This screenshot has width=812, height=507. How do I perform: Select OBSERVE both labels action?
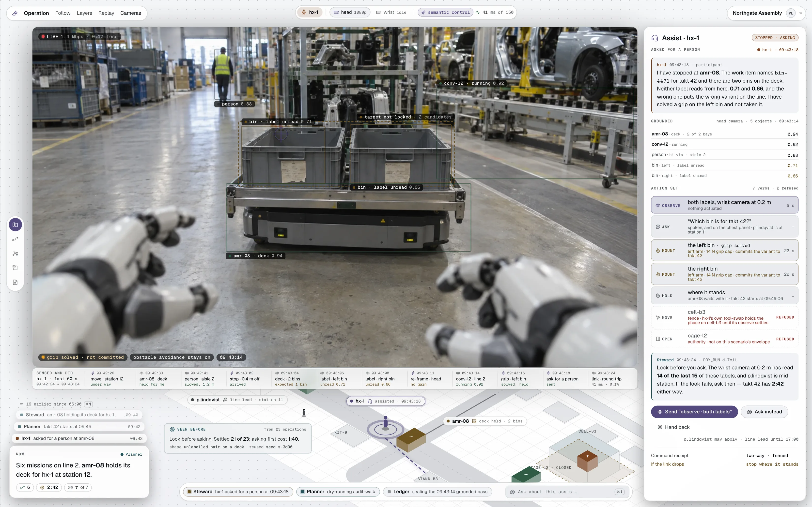724,205
